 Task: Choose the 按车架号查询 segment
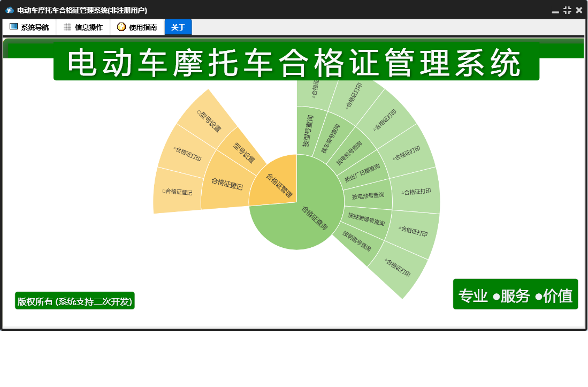(x=330, y=139)
